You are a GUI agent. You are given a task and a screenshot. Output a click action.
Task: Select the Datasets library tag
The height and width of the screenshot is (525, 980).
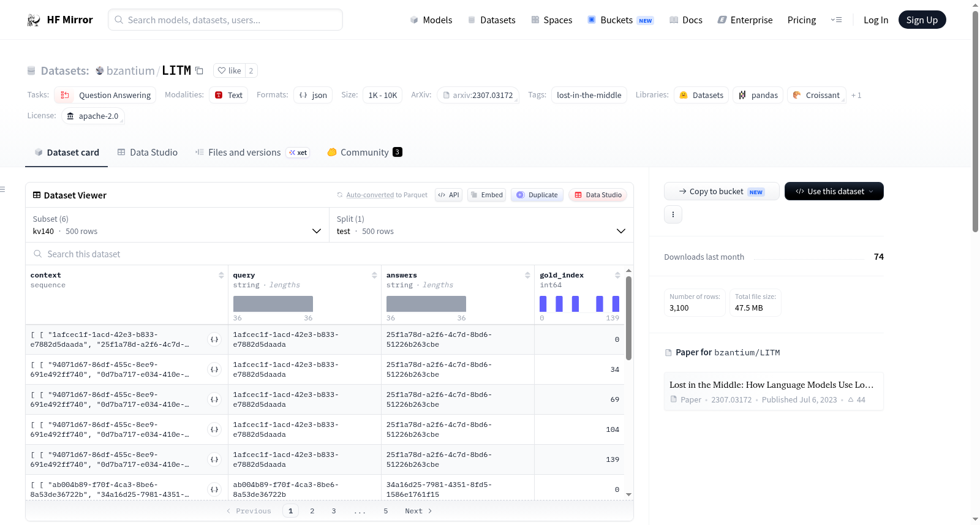click(x=701, y=95)
